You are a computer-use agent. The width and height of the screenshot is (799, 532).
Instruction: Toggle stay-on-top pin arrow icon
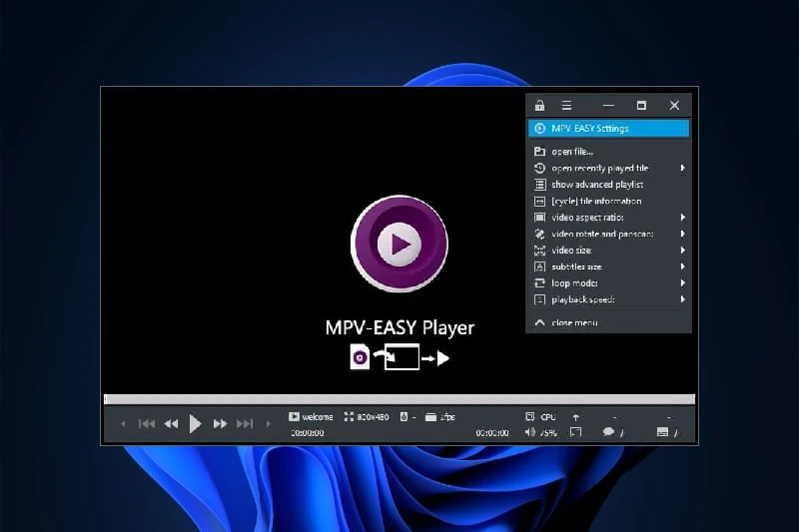click(576, 417)
